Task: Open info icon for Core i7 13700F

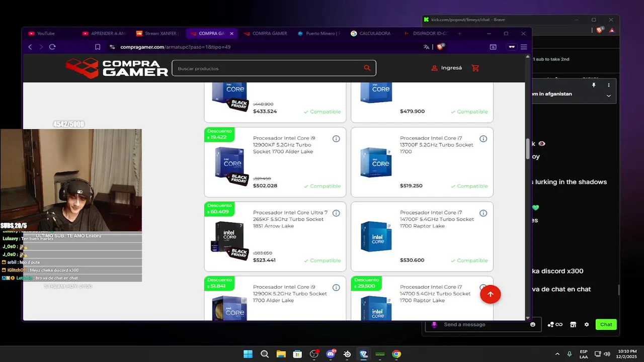Action: 483,139
